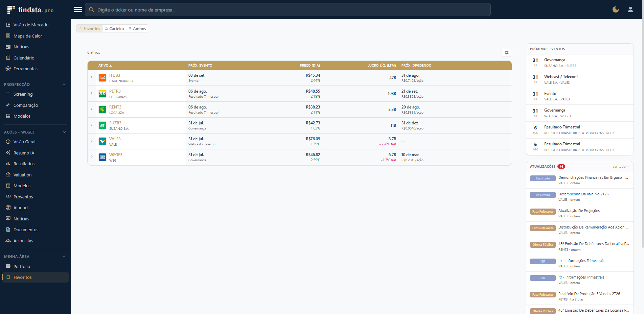Image resolution: width=644 pixels, height=314 pixels.
Task: Sort by Próx. Dividendo column header
Action: coord(416,66)
